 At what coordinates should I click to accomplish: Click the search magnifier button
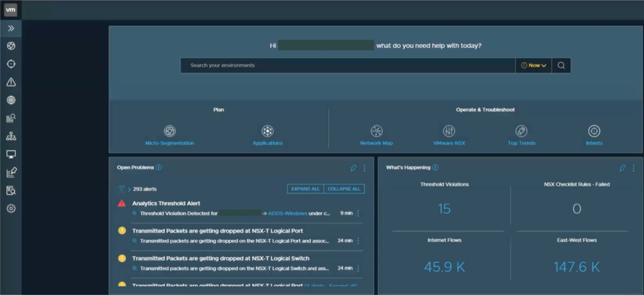click(562, 65)
